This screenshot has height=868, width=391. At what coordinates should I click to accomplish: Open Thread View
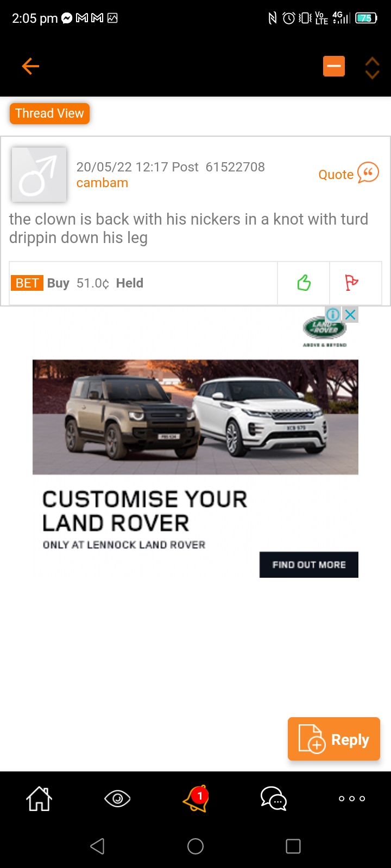tap(49, 113)
